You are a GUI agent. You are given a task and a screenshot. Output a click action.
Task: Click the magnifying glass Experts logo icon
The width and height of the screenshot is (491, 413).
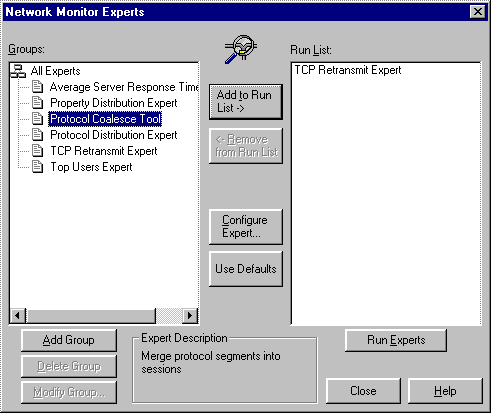point(241,49)
